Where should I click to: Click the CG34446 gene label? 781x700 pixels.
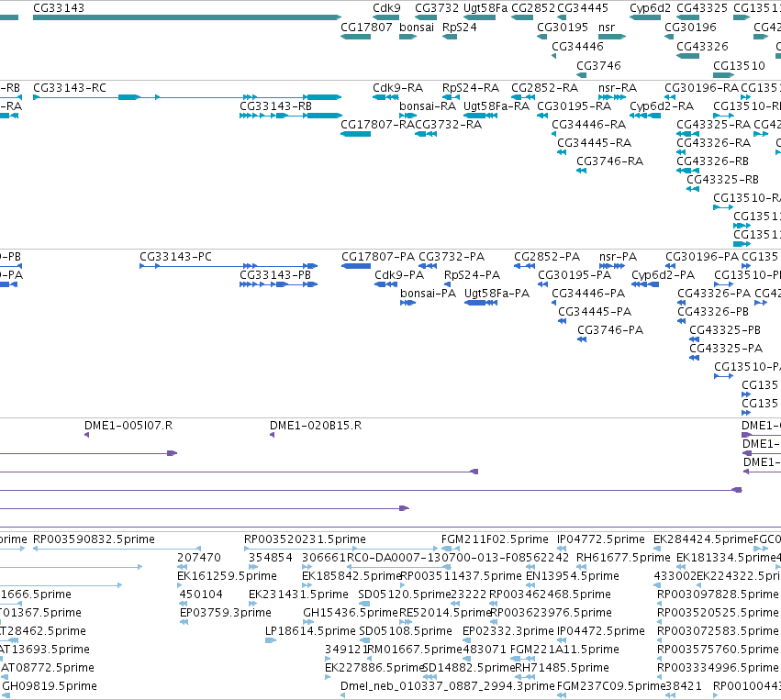(x=577, y=47)
